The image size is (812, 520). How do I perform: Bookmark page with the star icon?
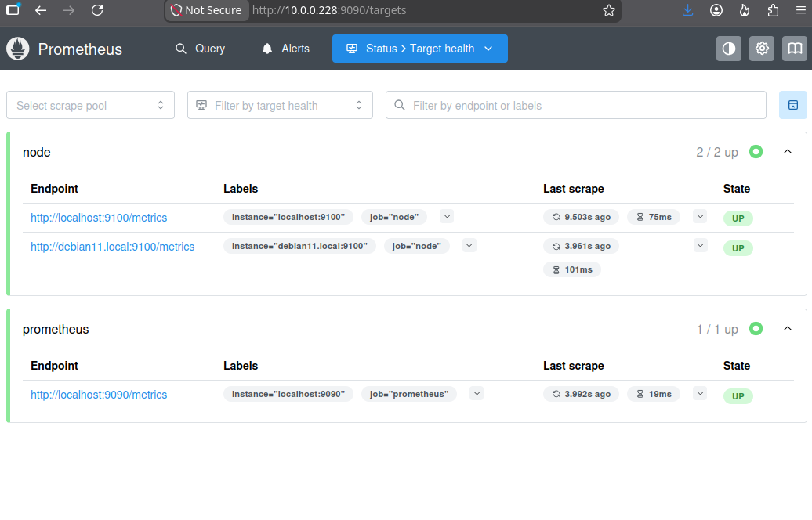(x=609, y=10)
